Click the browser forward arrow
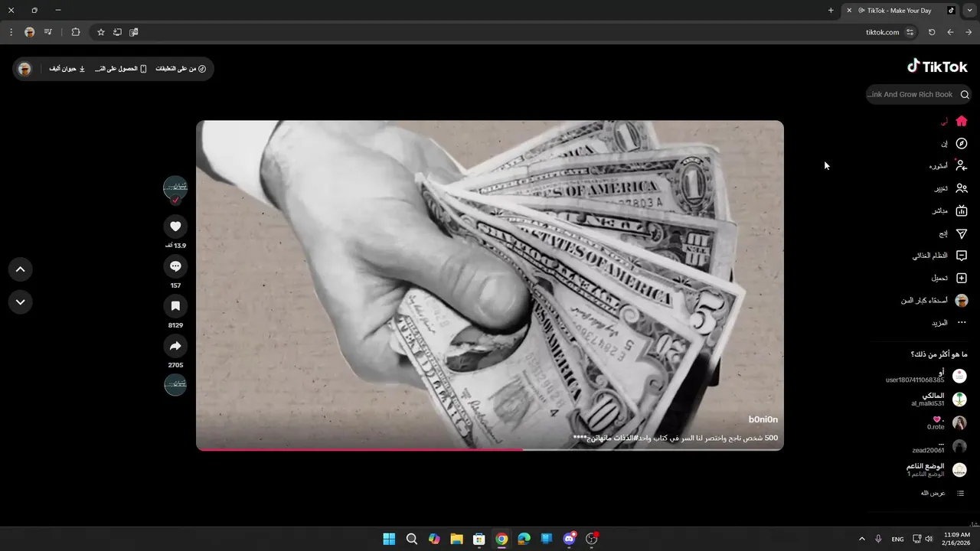This screenshot has width=980, height=551. (x=969, y=32)
